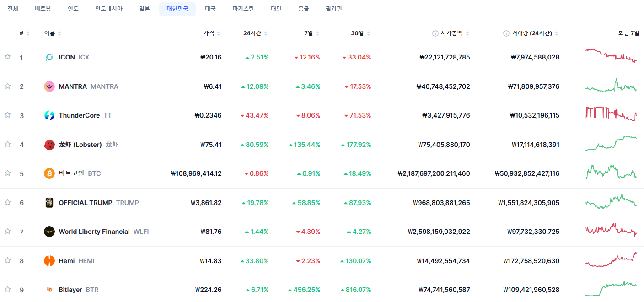The height and width of the screenshot is (302, 644).
Task: Switch to the 베트남 tab
Action: click(43, 9)
